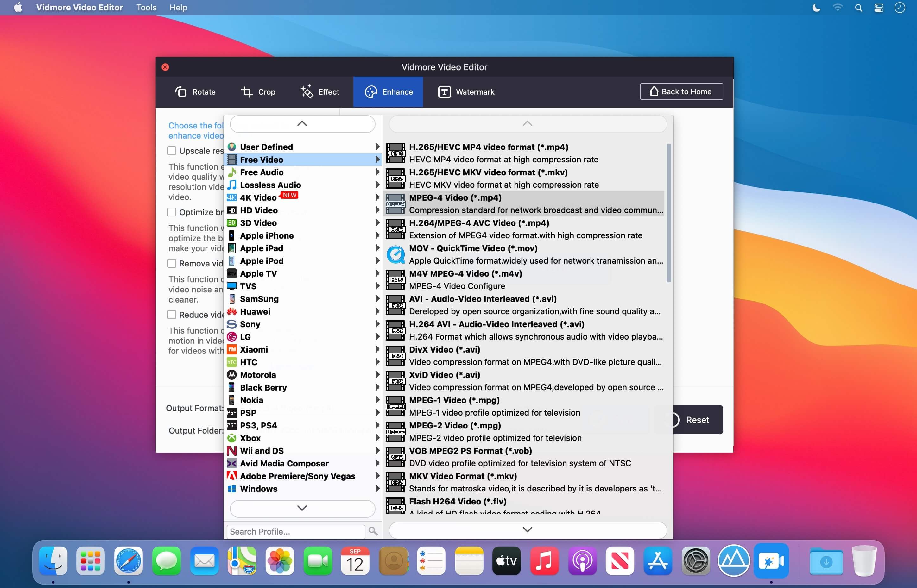
Task: Expand the Apple iPhone submenu arrow
Action: (x=377, y=235)
